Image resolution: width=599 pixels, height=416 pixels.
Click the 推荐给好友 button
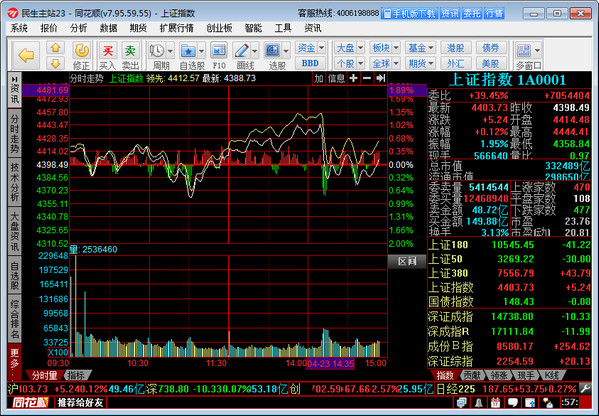(x=81, y=402)
